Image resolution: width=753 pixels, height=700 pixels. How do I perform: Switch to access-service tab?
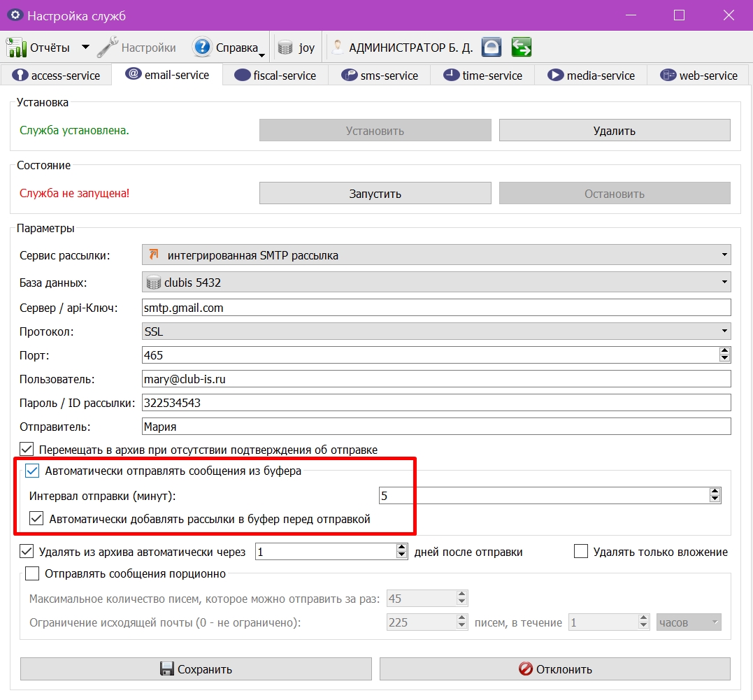click(x=56, y=76)
